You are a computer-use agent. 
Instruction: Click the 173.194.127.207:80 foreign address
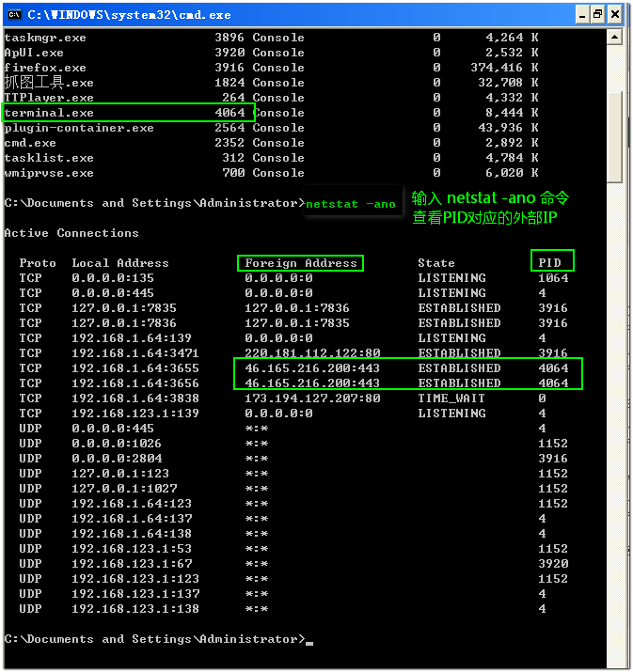click(x=312, y=399)
